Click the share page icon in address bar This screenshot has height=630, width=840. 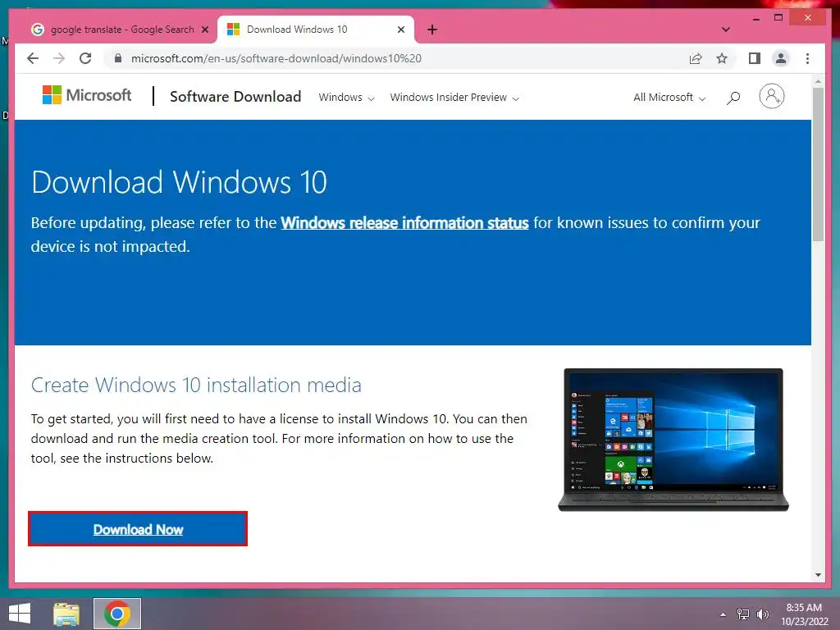click(696, 58)
